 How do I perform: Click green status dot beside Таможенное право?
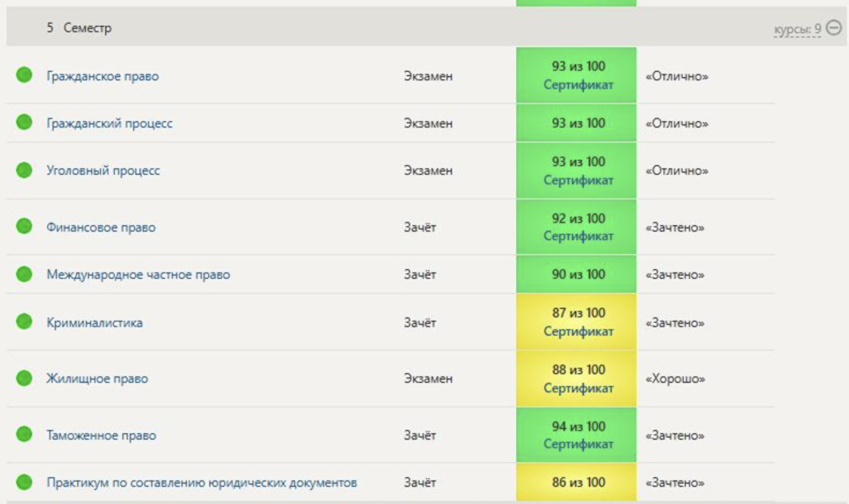coord(24,434)
